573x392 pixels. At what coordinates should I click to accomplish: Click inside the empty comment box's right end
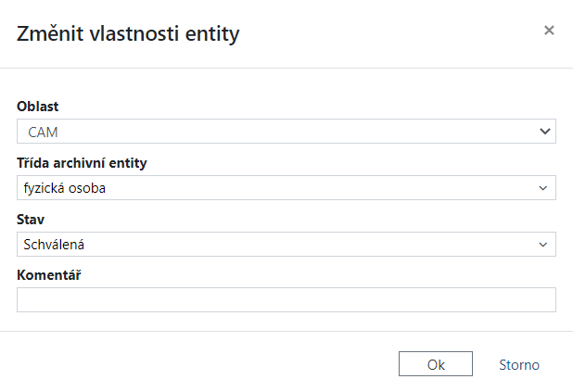(x=538, y=299)
